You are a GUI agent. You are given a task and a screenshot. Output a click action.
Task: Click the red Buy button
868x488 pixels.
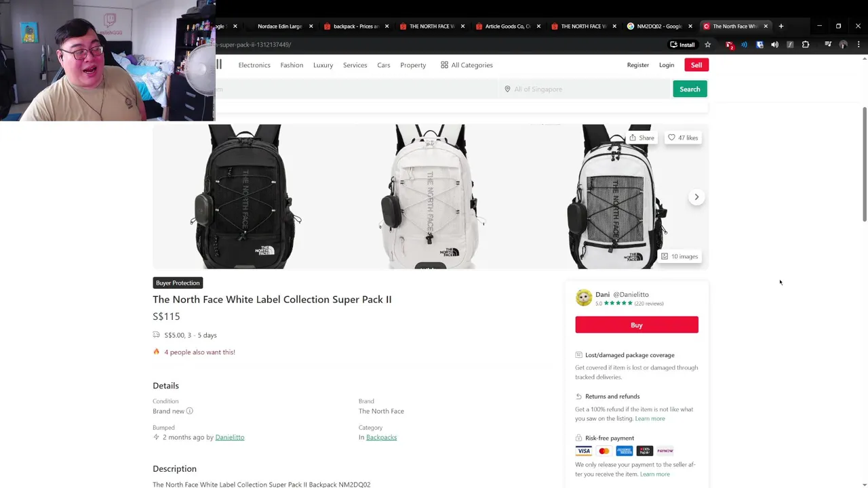[637, 325]
